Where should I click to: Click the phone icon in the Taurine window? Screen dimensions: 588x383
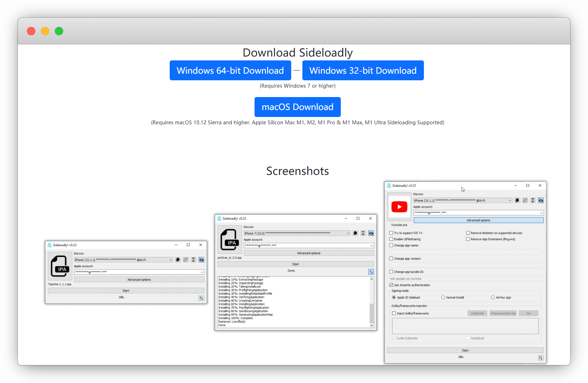(x=193, y=260)
